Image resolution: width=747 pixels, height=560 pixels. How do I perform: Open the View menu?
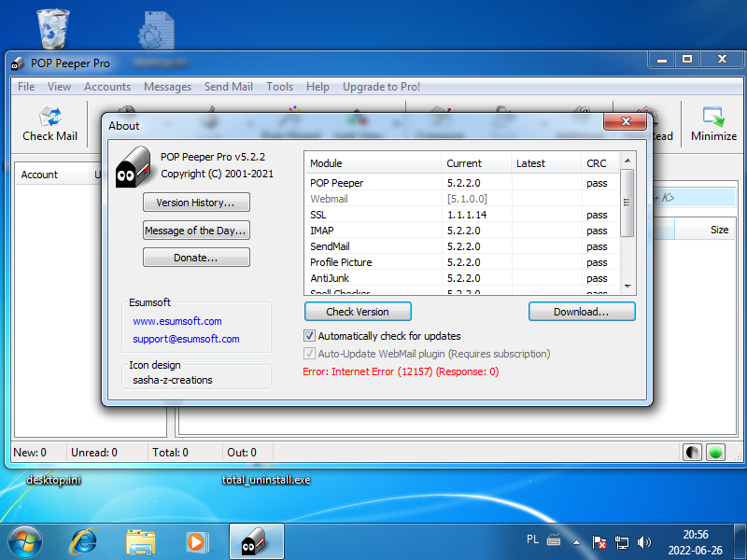(x=59, y=87)
